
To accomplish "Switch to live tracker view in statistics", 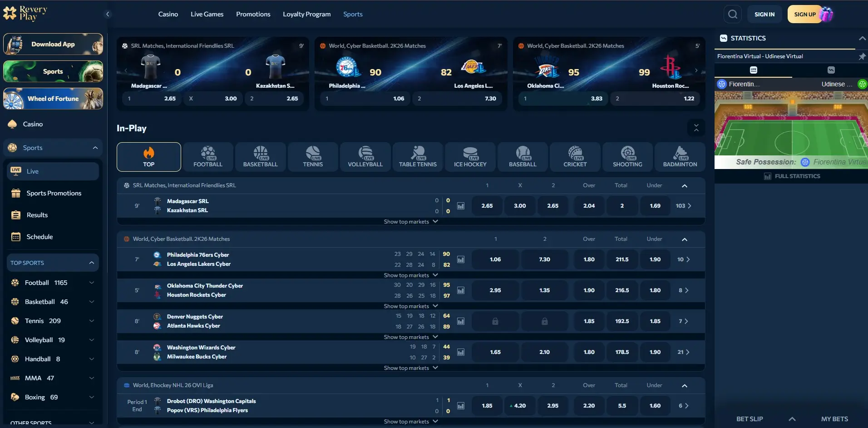I will pos(754,70).
